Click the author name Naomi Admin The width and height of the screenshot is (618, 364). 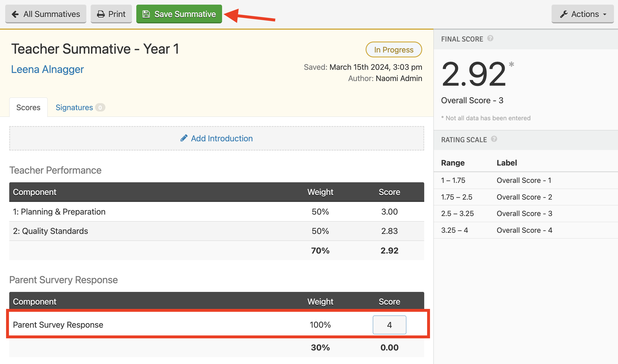coord(399,78)
